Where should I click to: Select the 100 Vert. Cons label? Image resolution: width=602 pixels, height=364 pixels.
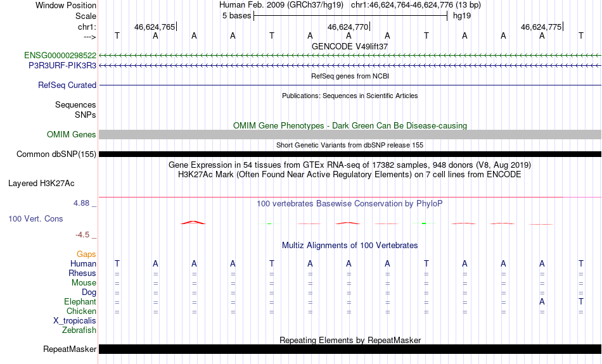click(x=35, y=218)
